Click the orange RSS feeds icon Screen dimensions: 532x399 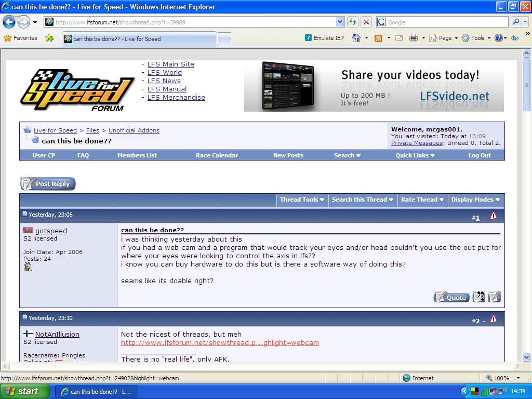click(378, 38)
